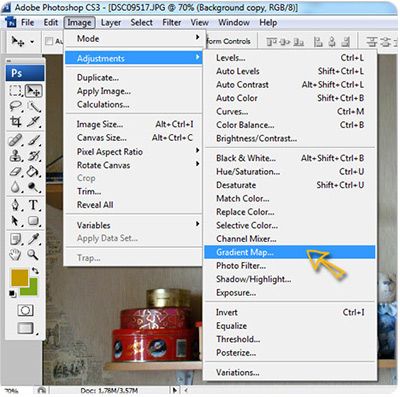Image resolution: width=400 pixels, height=397 pixels.
Task: Choose Image Size command
Action: [133, 124]
